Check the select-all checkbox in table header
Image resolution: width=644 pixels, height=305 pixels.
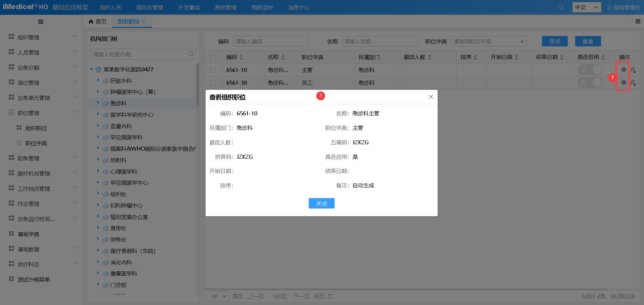(x=213, y=57)
